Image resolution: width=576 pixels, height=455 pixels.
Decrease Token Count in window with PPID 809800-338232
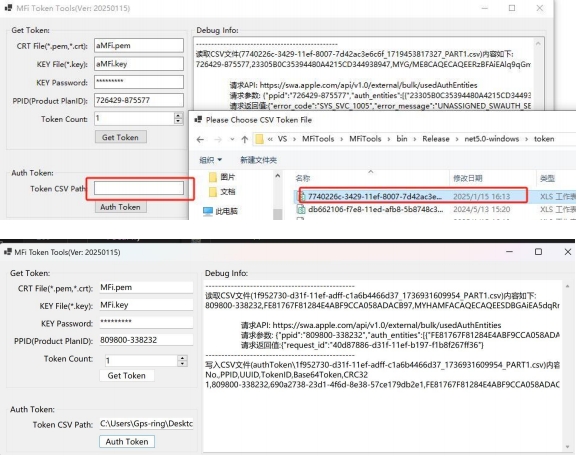click(183, 364)
